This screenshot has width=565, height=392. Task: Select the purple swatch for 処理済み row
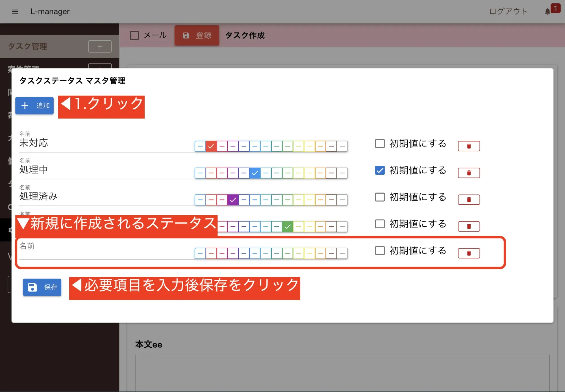coord(233,200)
